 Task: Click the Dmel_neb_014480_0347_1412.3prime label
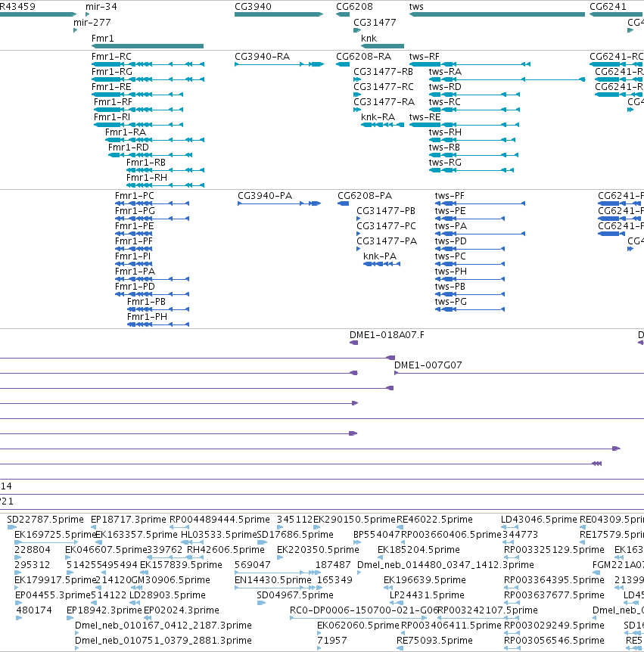[x=446, y=565]
